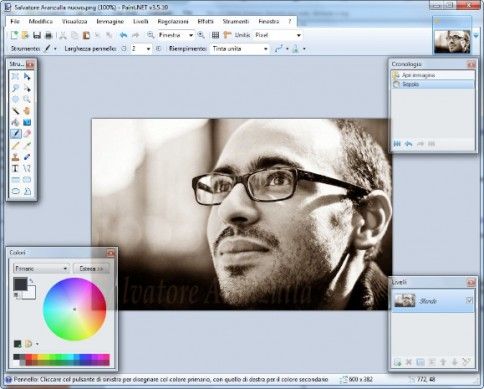This screenshot has width=484, height=389.
Task: Select Apri immagine history entry
Action: 433,75
